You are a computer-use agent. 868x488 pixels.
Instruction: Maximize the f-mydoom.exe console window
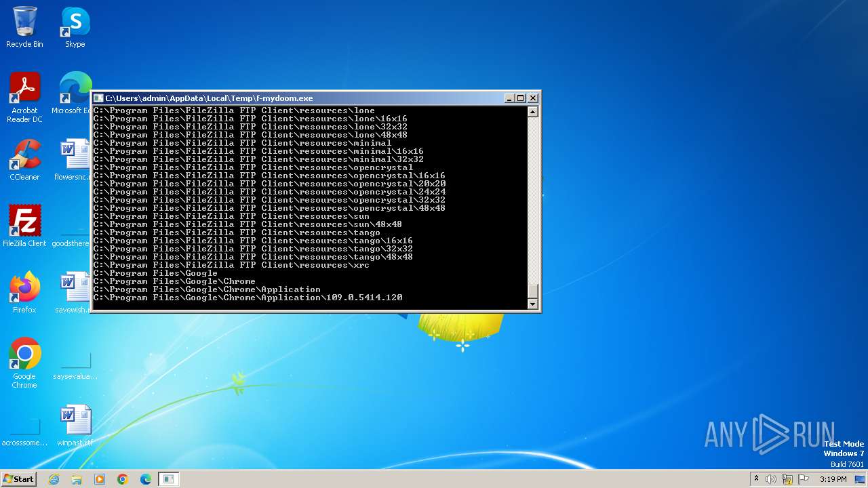pos(521,98)
